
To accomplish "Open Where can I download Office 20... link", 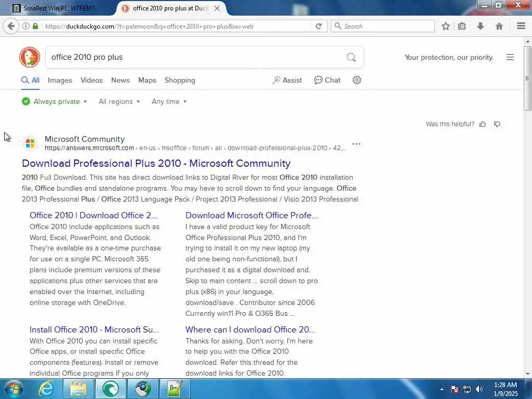I will [x=250, y=330].
